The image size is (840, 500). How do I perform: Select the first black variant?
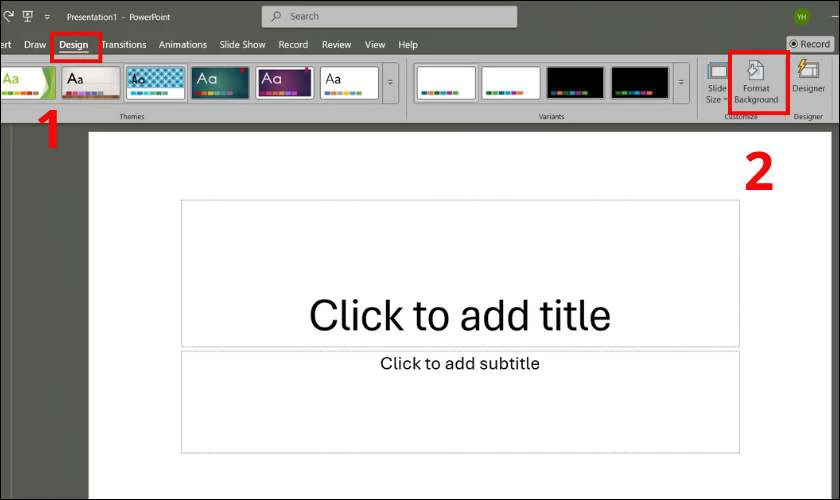[575, 83]
